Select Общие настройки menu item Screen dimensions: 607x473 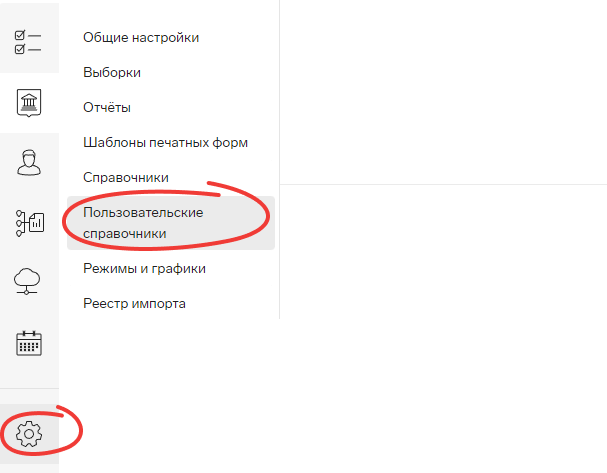click(x=141, y=38)
